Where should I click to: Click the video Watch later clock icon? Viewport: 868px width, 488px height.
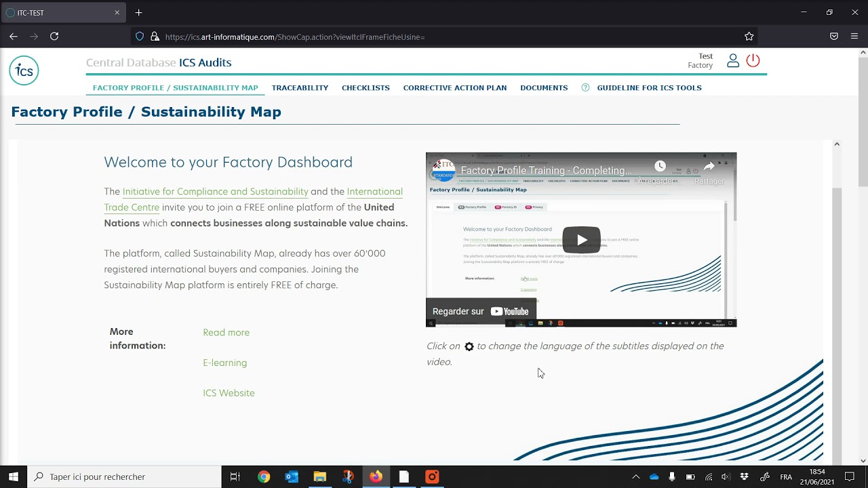660,166
